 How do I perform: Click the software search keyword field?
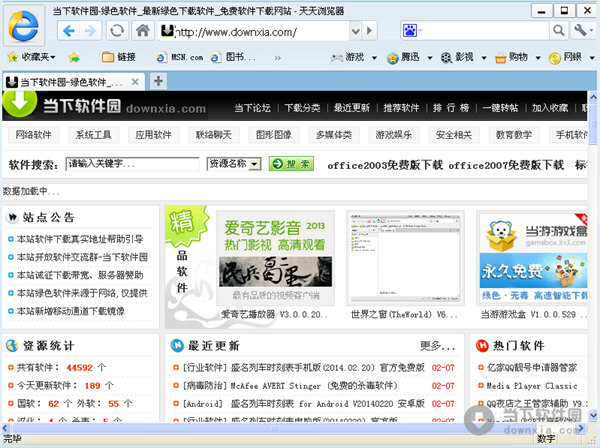(x=132, y=164)
